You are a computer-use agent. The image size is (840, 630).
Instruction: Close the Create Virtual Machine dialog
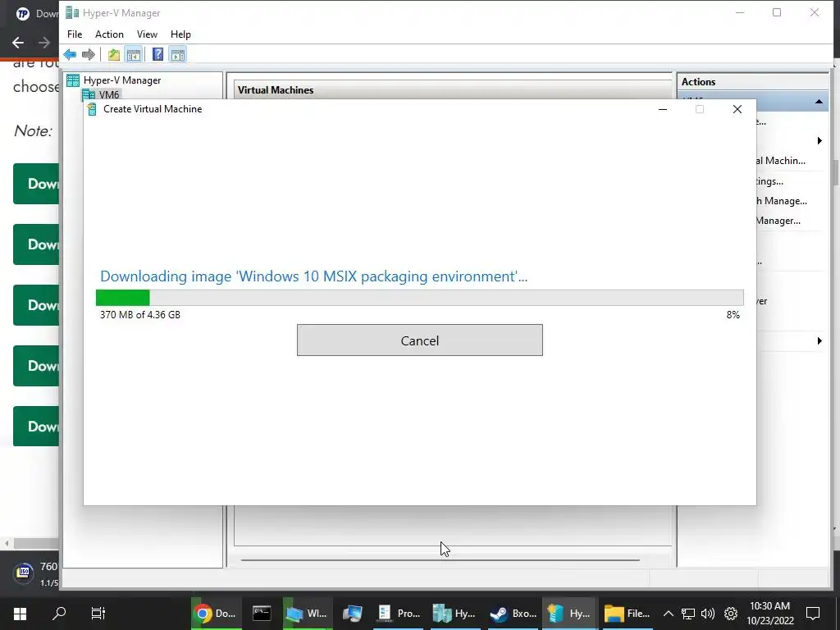pos(737,109)
